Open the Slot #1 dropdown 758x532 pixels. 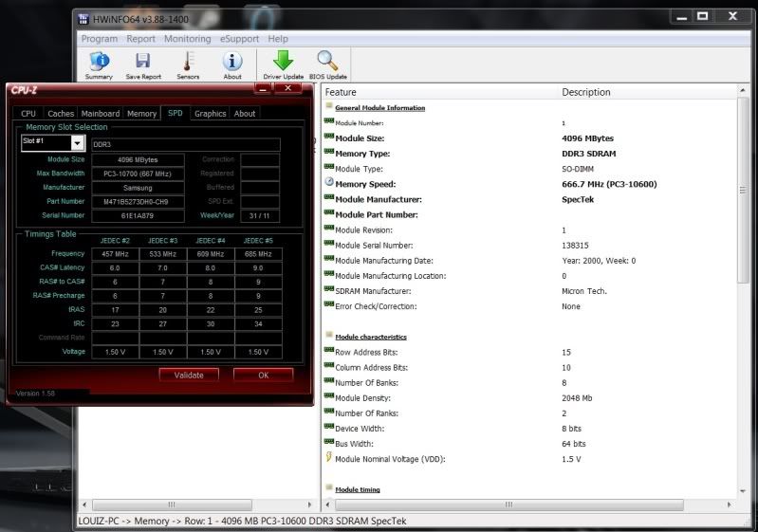click(x=77, y=142)
